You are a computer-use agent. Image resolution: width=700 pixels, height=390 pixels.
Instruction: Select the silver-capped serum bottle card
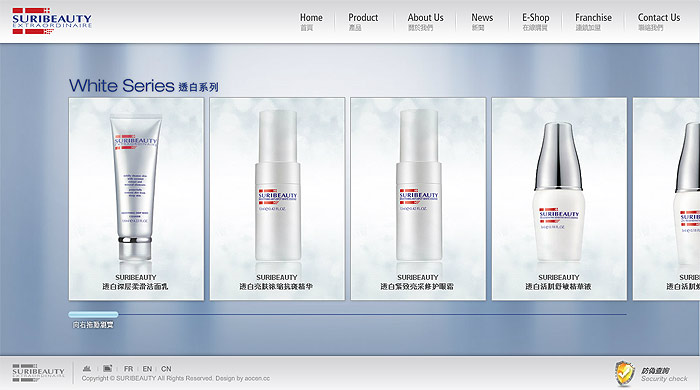(559, 199)
